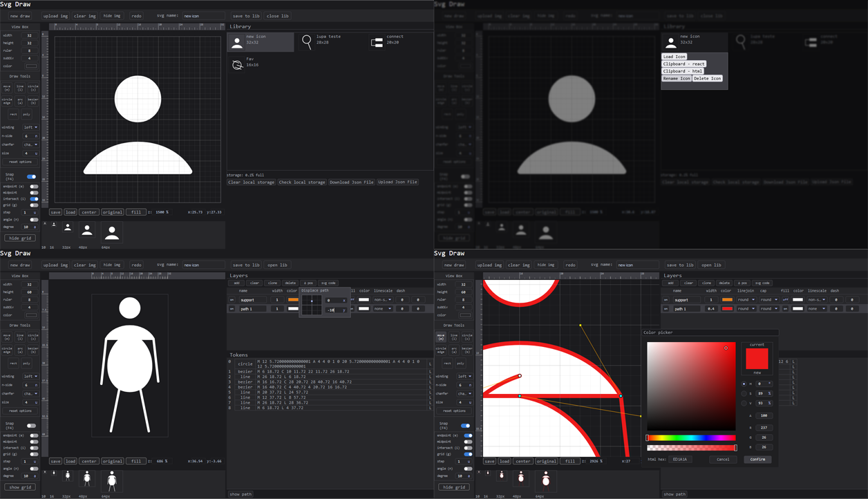The height and width of the screenshot is (499, 868).
Task: Click "Confirm" in the Color picker
Action: coord(757,459)
